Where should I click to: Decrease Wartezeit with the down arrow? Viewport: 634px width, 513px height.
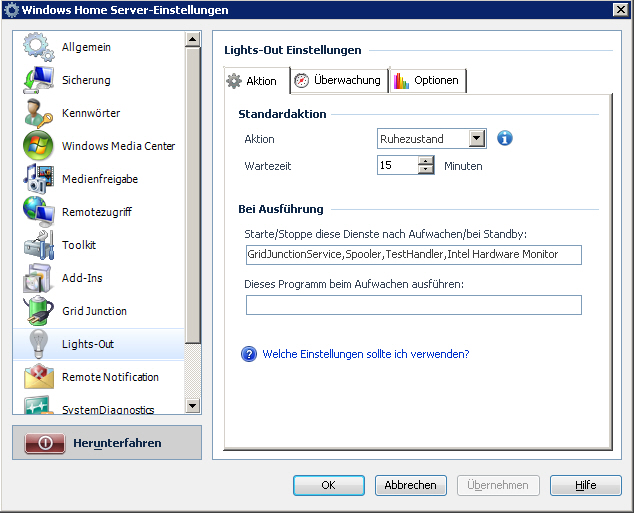pyautogui.click(x=425, y=169)
